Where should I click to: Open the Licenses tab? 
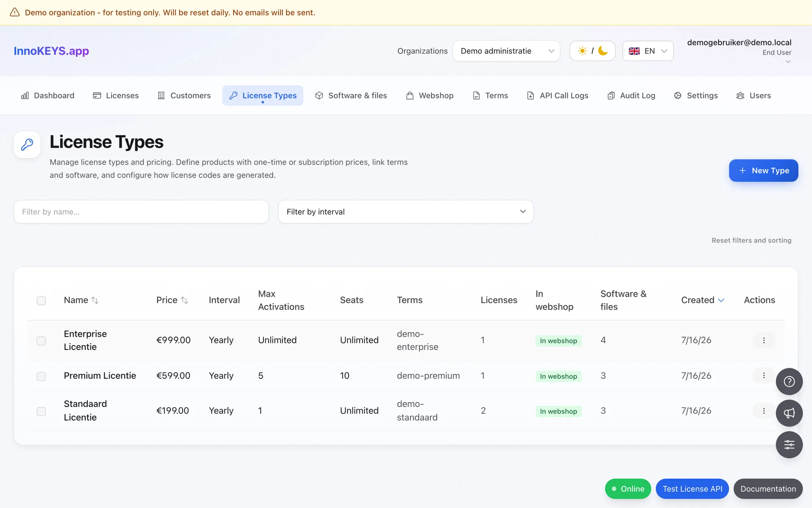116,96
